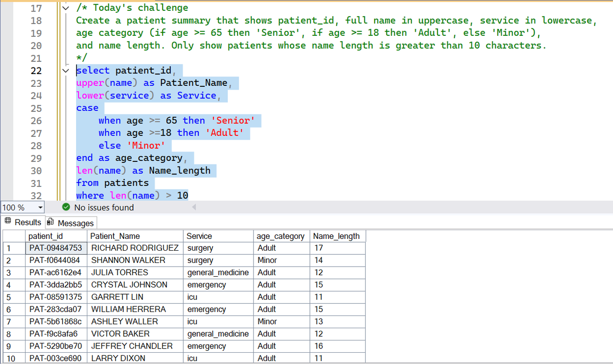This screenshot has height=364, width=613.
Task: Select result row 8 header
Action: click(14, 334)
